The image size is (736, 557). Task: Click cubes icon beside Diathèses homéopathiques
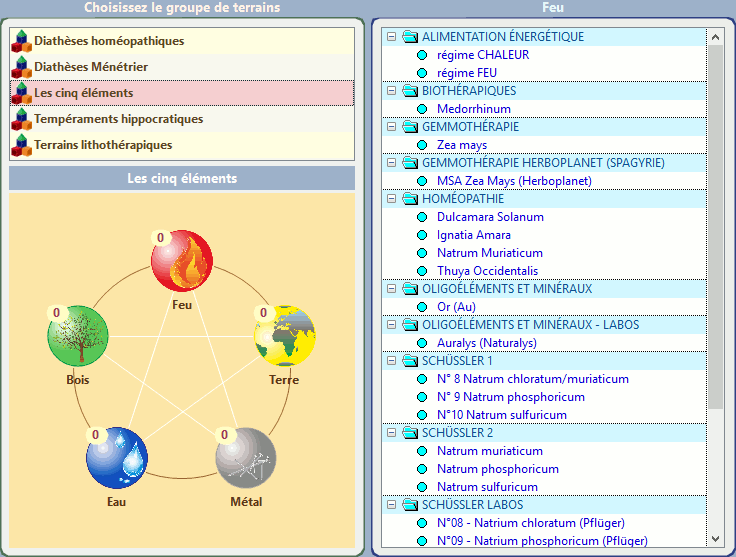click(x=21, y=41)
